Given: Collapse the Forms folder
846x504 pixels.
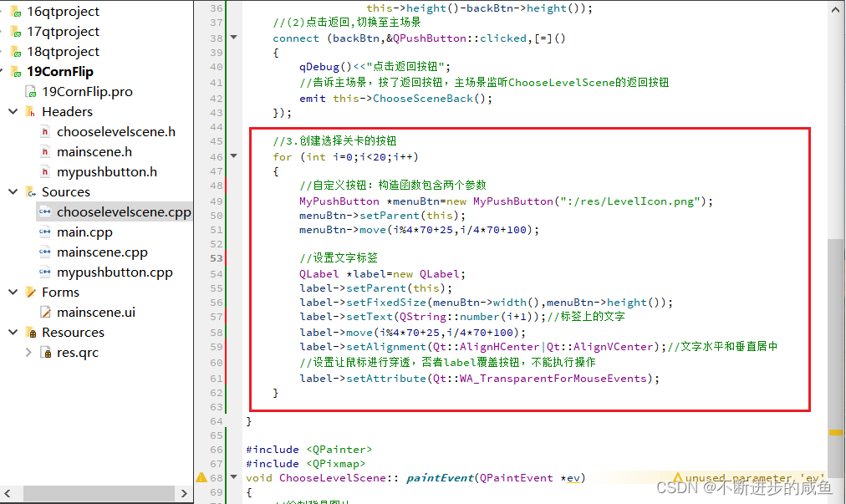Looking at the screenshot, I should [13, 292].
